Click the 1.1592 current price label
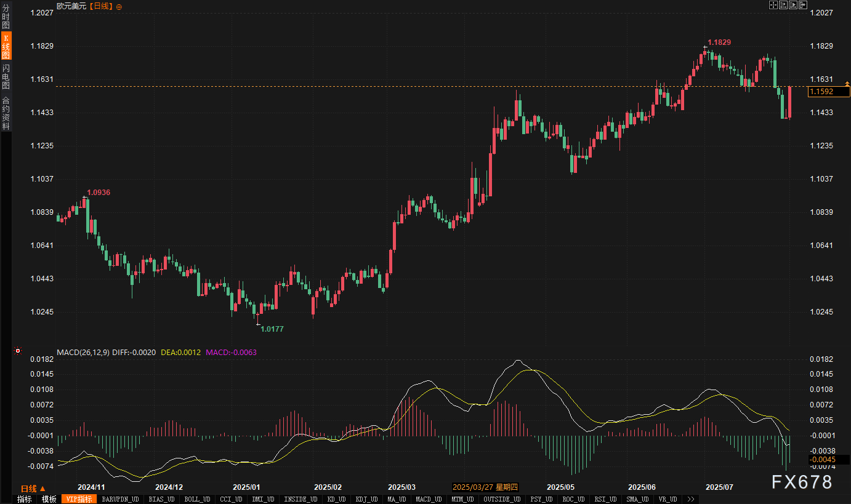 point(829,92)
